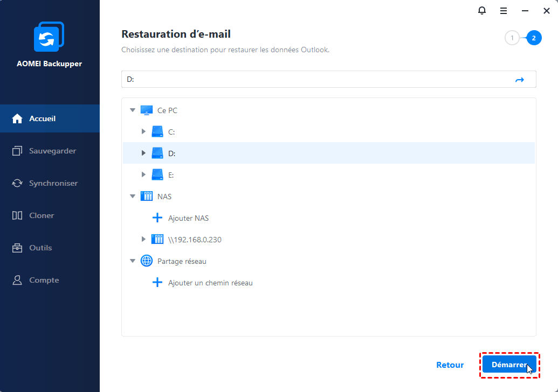Click the C: drive icon
The image size is (558, 392).
pos(157,131)
